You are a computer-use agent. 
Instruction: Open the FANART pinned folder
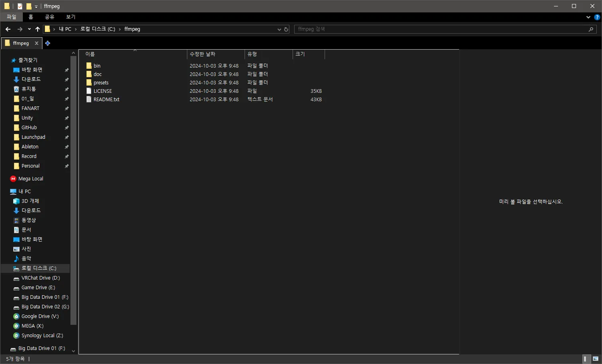[x=30, y=108]
